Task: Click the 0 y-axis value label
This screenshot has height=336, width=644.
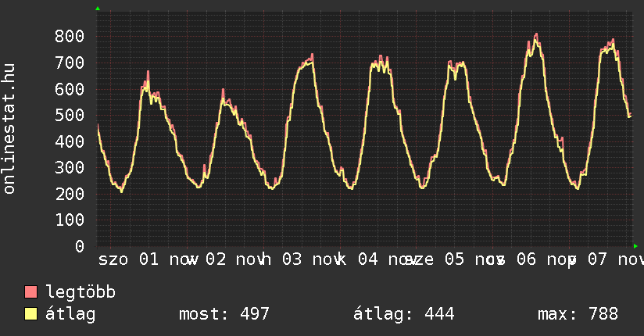Action: 79,246
